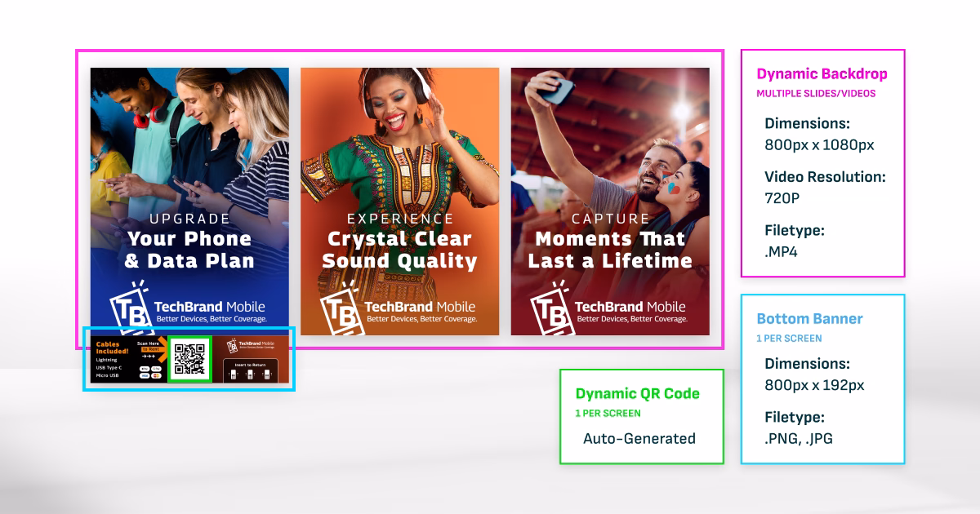This screenshot has height=514, width=980.
Task: Click the Dynamic QR Code heading
Action: pyautogui.click(x=637, y=393)
